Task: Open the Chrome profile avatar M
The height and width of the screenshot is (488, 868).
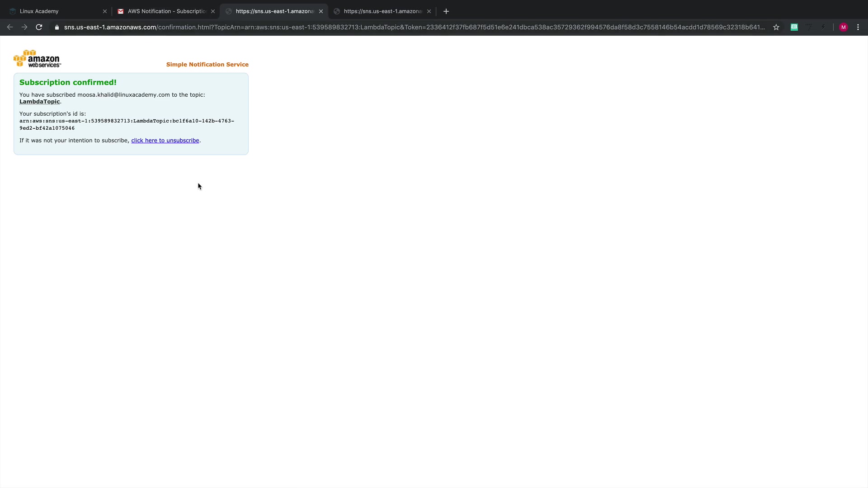Action: click(x=843, y=27)
